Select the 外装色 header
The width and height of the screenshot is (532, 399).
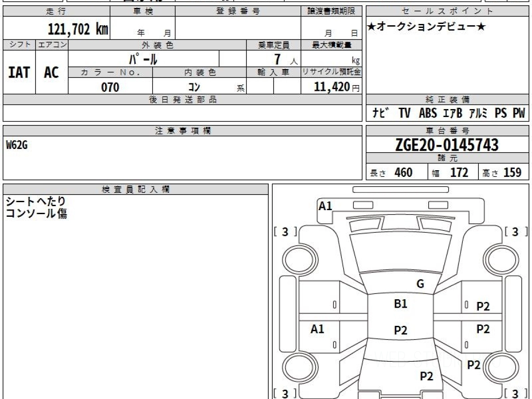[x=157, y=45]
